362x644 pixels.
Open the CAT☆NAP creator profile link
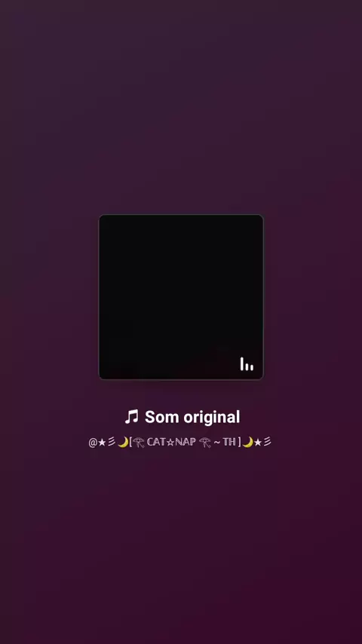click(180, 443)
